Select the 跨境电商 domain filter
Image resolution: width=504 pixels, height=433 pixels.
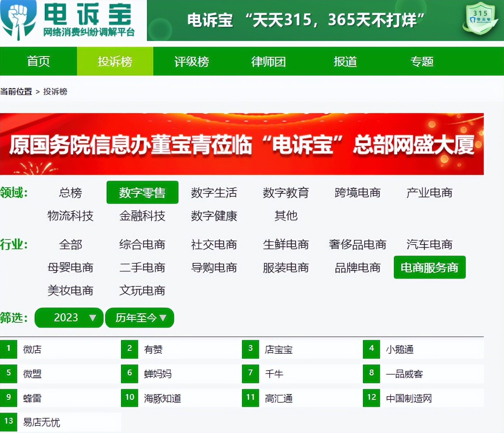(x=357, y=193)
